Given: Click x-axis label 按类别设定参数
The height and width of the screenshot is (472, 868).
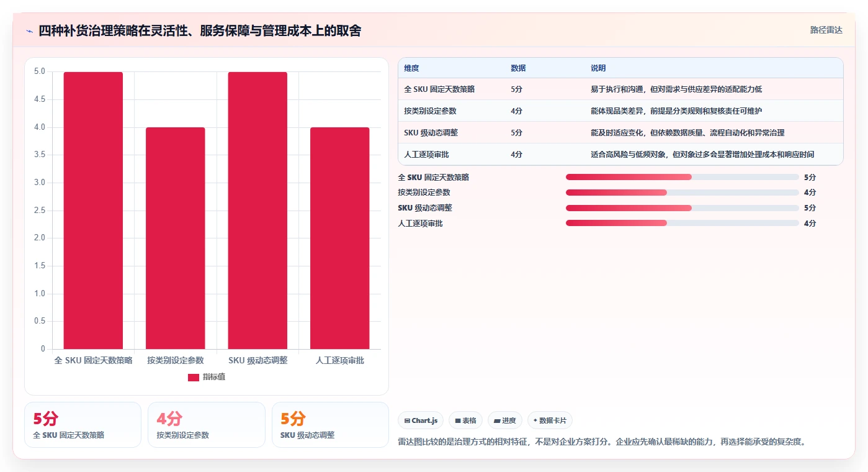Looking at the screenshot, I should coord(176,360).
